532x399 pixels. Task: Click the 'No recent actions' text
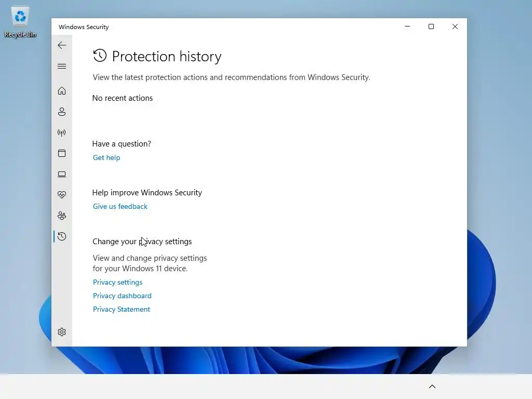point(123,98)
